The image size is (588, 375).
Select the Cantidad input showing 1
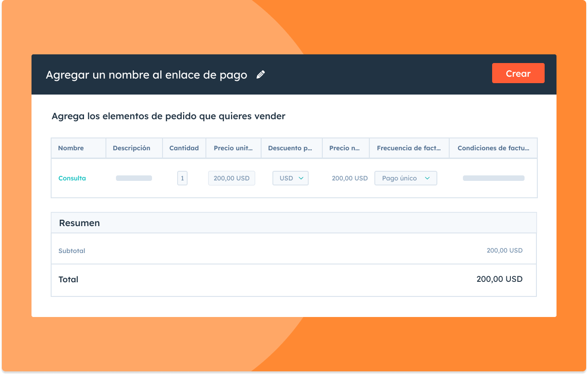182,178
